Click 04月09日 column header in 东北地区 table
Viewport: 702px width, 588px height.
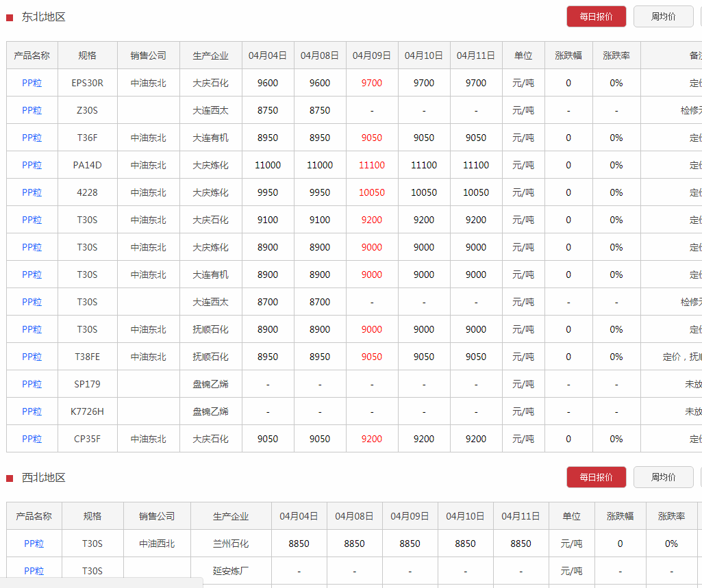click(372, 55)
